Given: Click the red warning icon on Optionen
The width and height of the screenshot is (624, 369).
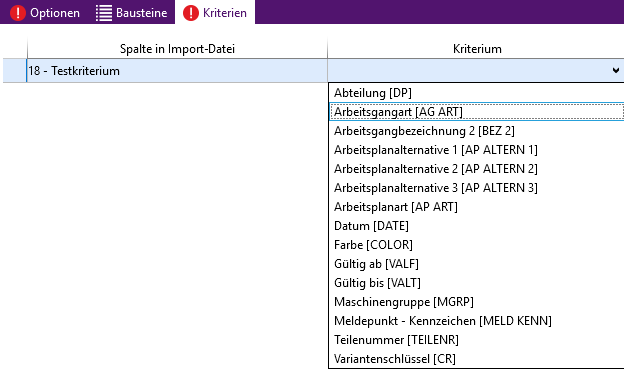Looking at the screenshot, I should (18, 13).
